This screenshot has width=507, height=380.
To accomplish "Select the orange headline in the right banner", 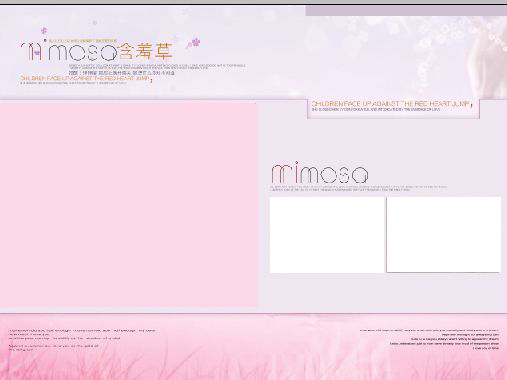I will (390, 104).
